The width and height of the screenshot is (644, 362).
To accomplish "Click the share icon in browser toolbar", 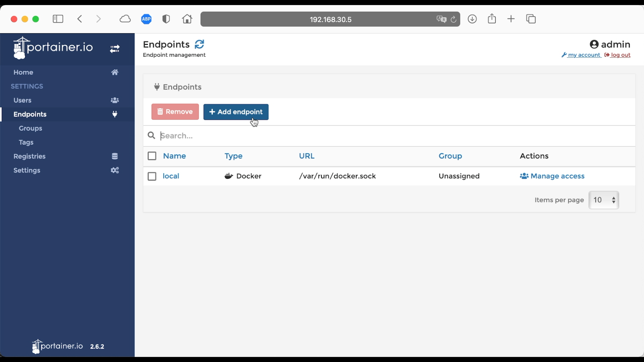I will click(492, 19).
